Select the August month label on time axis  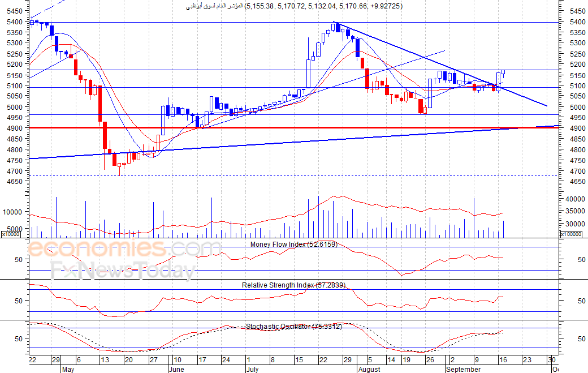(369, 369)
